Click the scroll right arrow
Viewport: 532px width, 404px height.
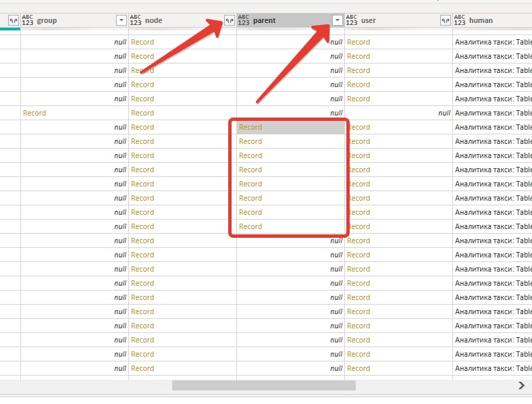coord(521,385)
